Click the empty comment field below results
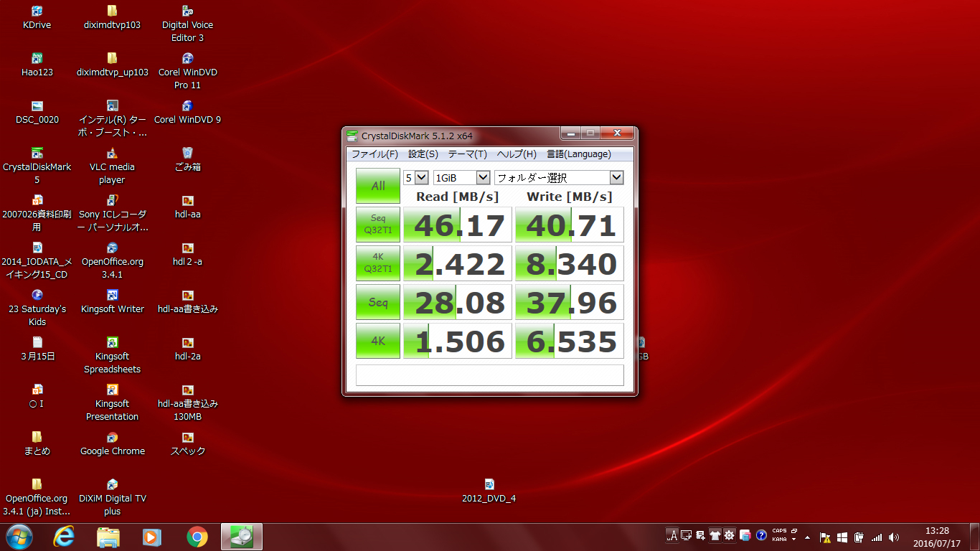Image resolution: width=980 pixels, height=551 pixels. (x=490, y=375)
